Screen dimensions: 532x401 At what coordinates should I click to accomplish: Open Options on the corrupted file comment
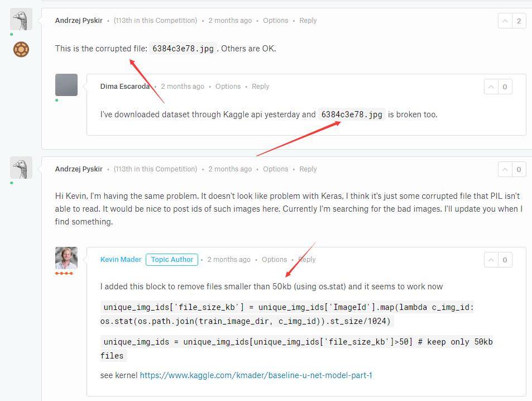[x=276, y=20]
